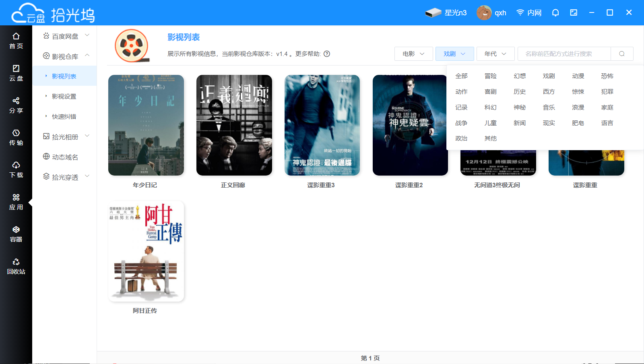Click the 无间道3终极无间 title

(x=497, y=185)
